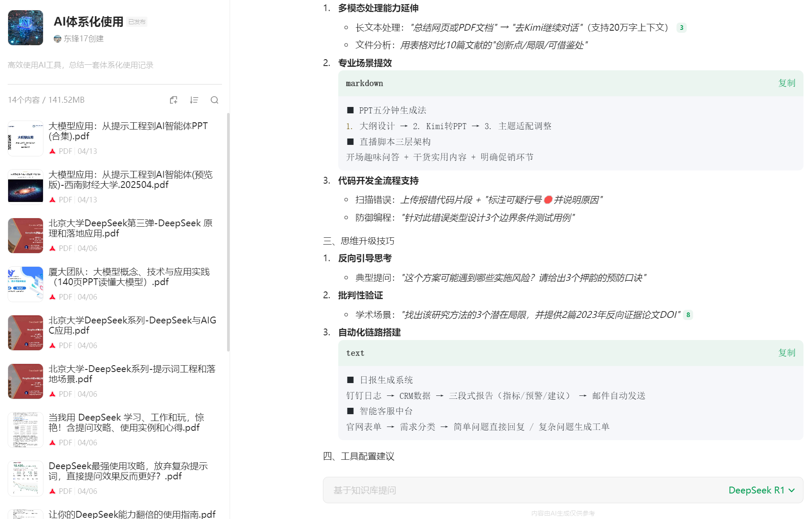The width and height of the screenshot is (812, 519).
Task: Open the AI体系化使用 knowledge base cover image
Action: 26,28
